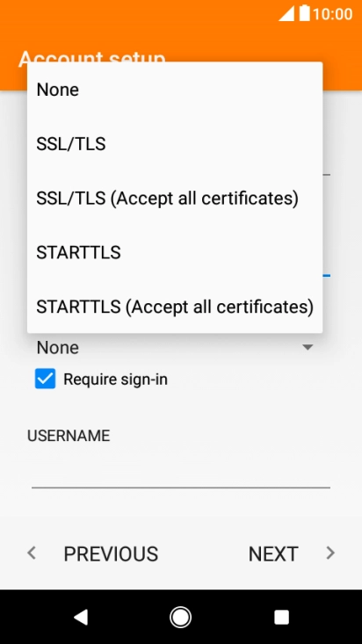Select the None security type field
This screenshot has width=362, height=644.
pos(175,347)
